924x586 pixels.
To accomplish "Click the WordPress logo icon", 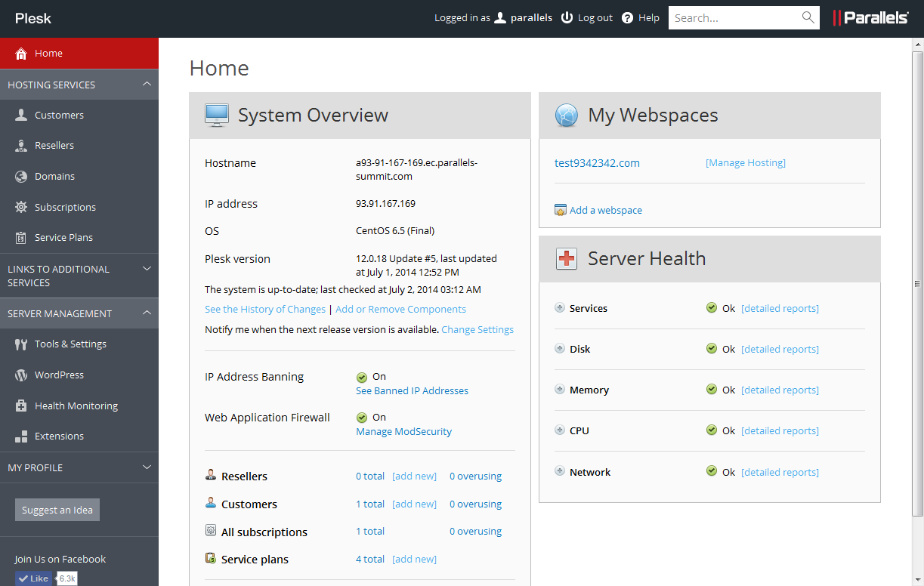I will 21,375.
